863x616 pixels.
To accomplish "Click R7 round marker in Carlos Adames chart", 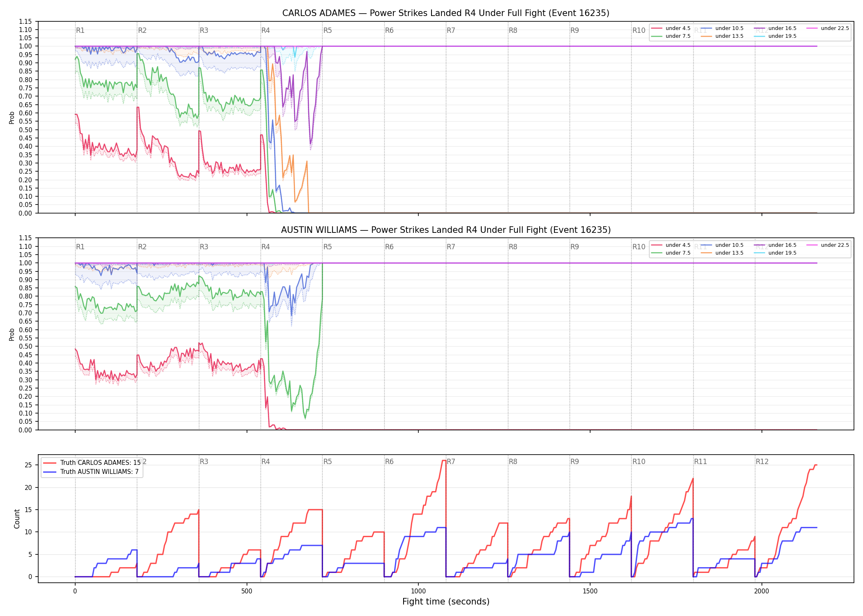I will [451, 30].
